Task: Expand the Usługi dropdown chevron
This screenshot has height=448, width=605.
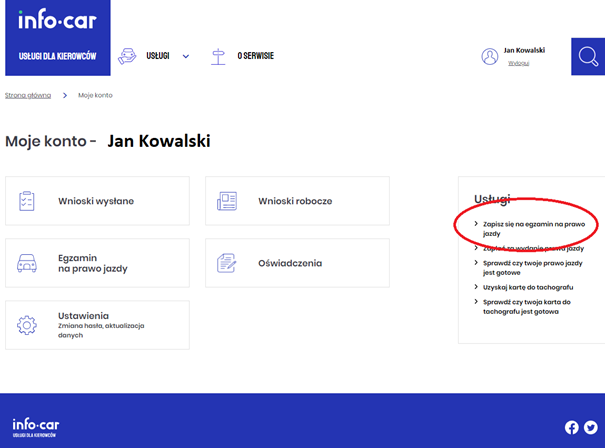Action: (186, 56)
